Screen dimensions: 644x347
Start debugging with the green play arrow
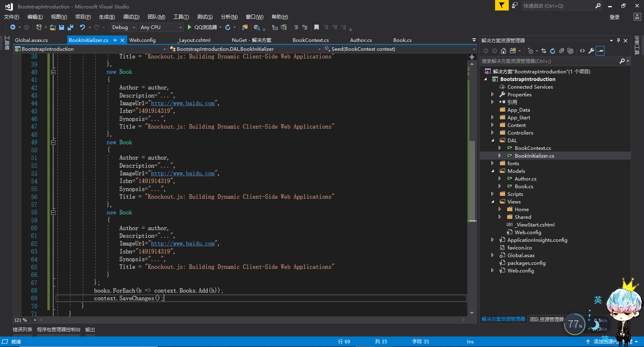click(x=189, y=27)
